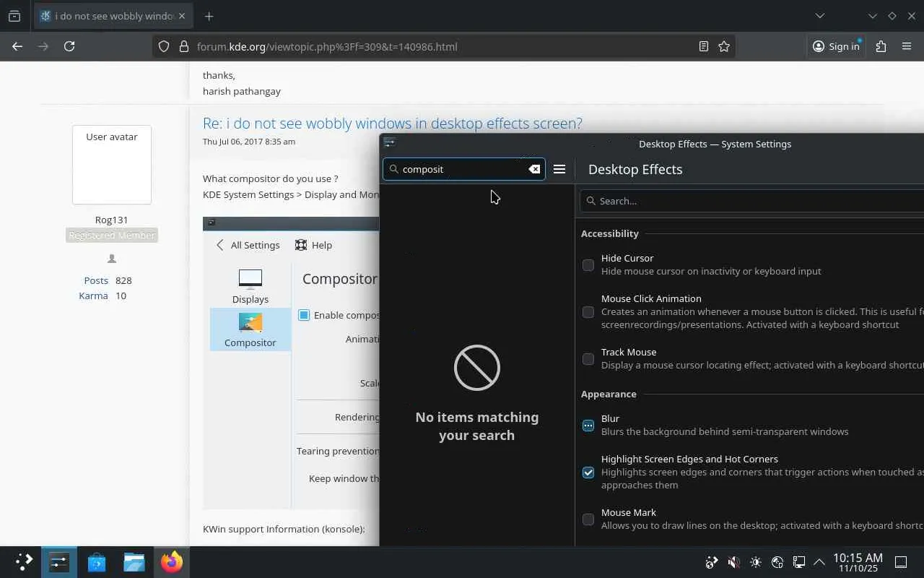
Task: Go back to the previous page in Firefox
Action: click(x=17, y=46)
